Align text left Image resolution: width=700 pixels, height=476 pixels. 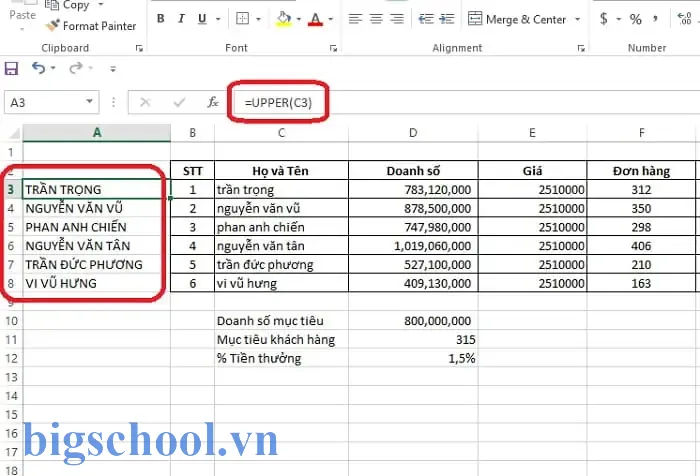[355, 19]
